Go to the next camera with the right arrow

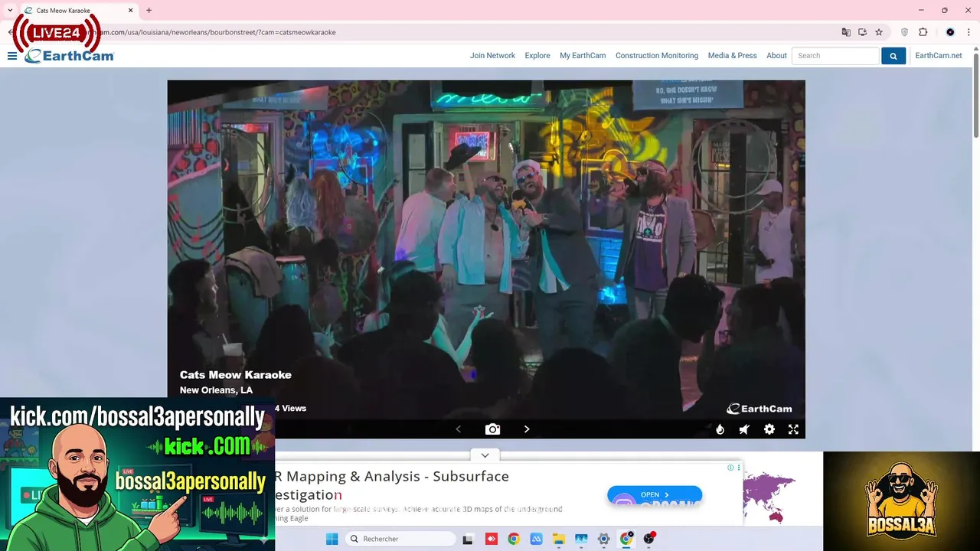[527, 429]
